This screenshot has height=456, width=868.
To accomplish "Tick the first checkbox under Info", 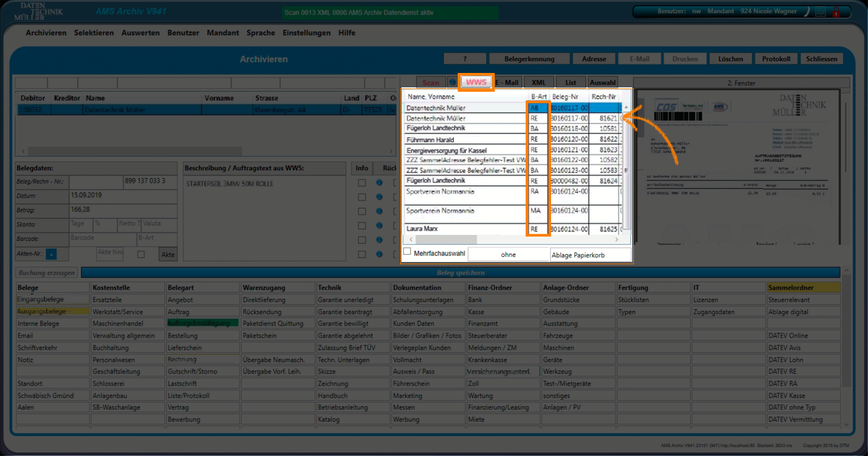I will (x=362, y=182).
